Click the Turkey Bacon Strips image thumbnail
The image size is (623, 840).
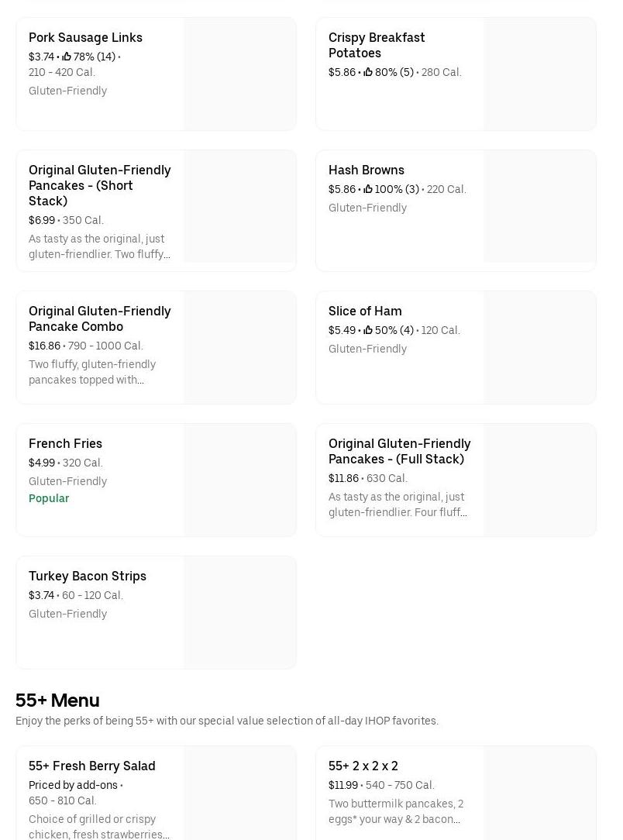click(239, 612)
